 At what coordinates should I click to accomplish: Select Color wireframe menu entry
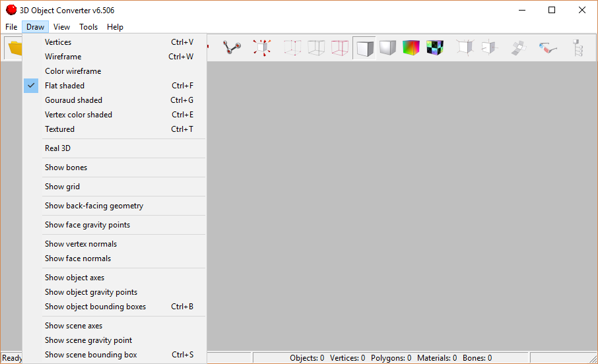click(114, 71)
